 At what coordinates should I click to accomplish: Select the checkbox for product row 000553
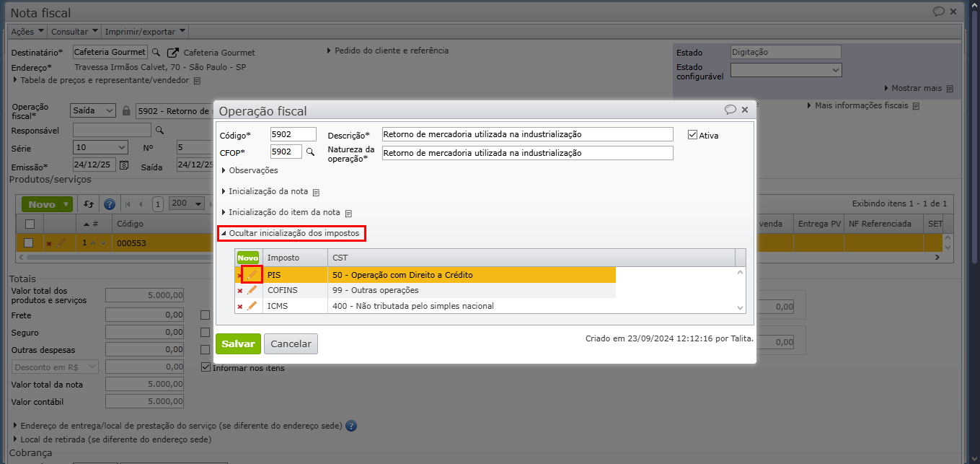[x=29, y=243]
